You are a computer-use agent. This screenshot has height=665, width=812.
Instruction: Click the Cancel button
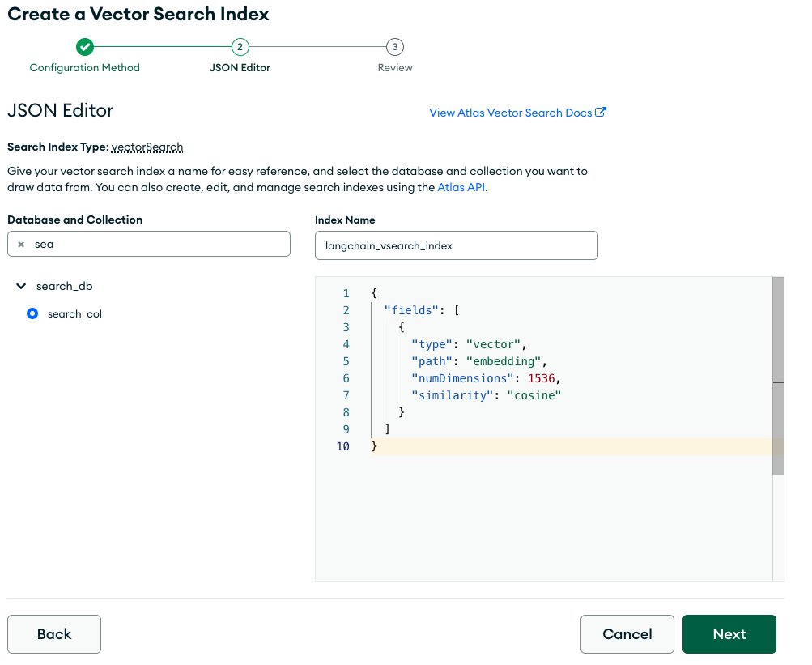point(627,634)
